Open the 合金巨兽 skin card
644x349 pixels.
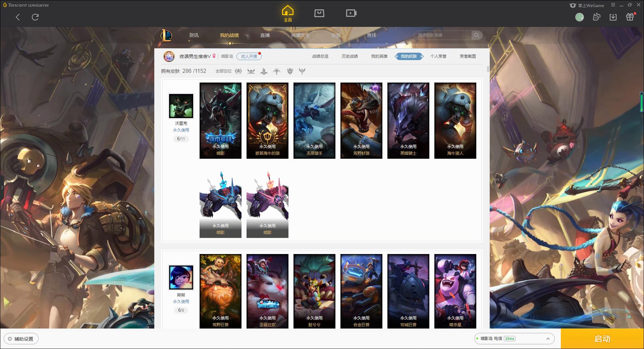coord(361,291)
